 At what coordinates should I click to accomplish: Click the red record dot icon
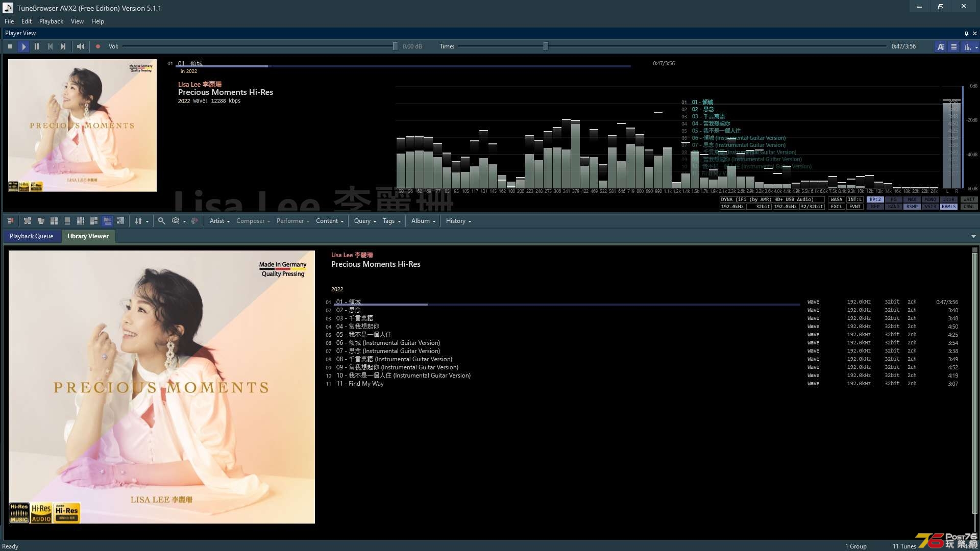98,46
